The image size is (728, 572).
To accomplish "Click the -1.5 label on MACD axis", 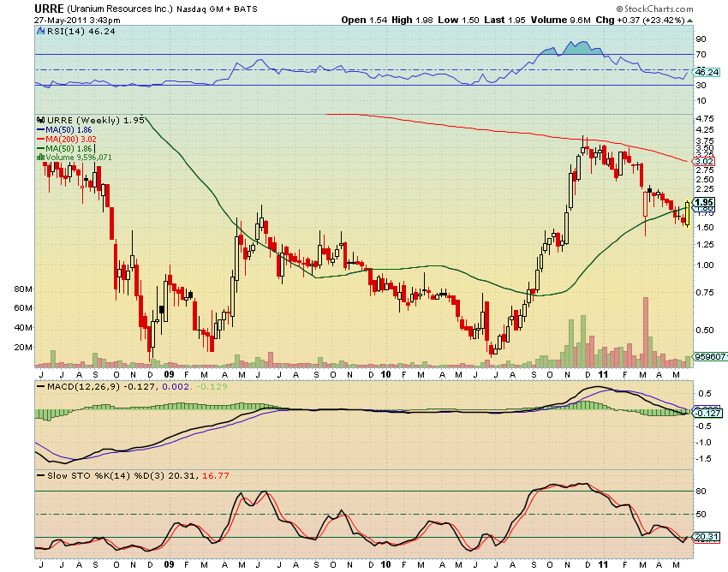I will click(704, 459).
